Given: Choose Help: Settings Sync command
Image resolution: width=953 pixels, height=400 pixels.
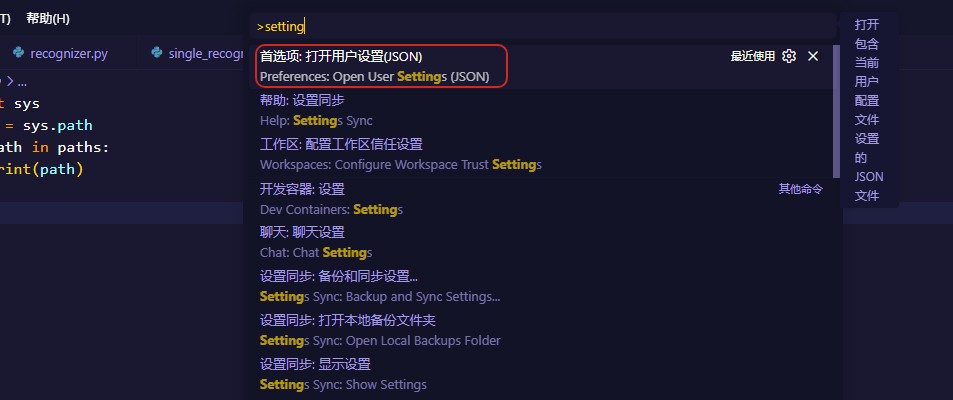Looking at the screenshot, I should point(542,111).
